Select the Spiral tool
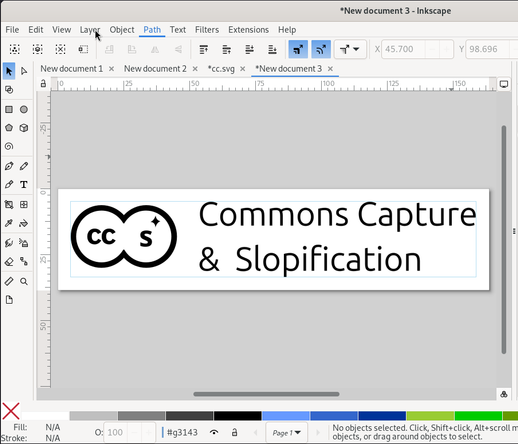The width and height of the screenshot is (518, 444). 9,146
